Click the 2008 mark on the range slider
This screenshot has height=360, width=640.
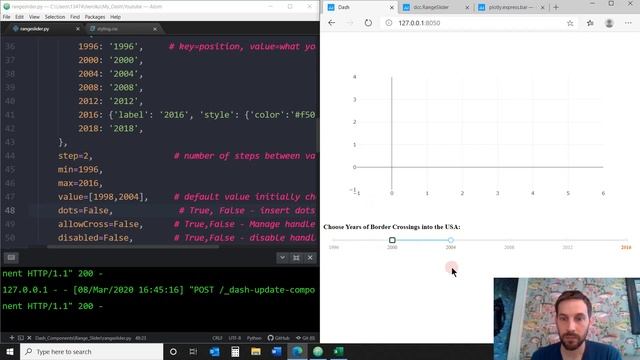tap(509, 247)
